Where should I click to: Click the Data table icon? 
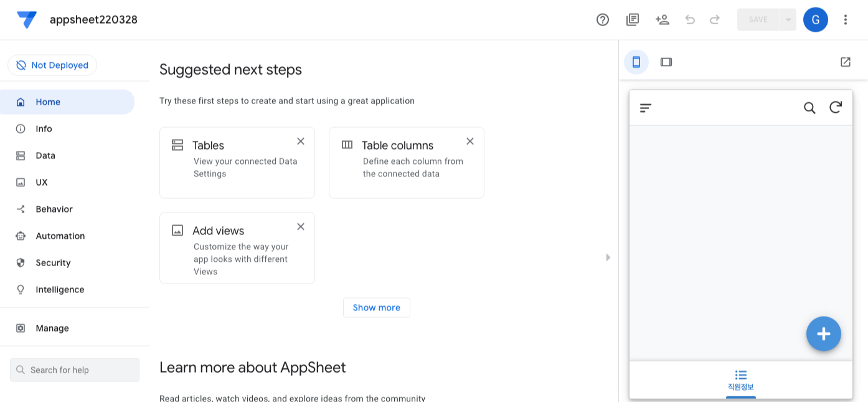point(21,156)
